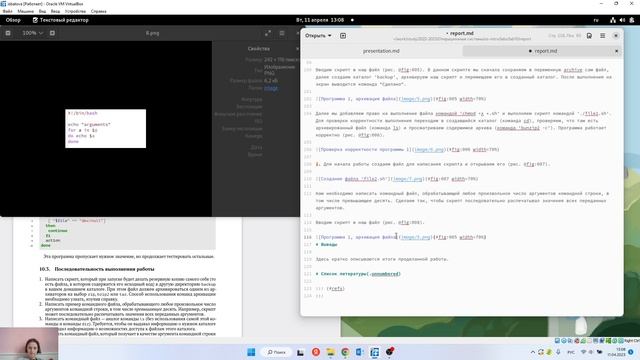Switch to the presentation.md tab
Screen dimensions: 640x360
pos(381,51)
